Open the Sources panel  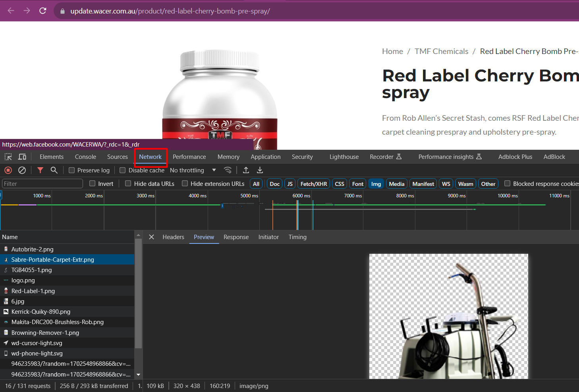[x=118, y=157]
